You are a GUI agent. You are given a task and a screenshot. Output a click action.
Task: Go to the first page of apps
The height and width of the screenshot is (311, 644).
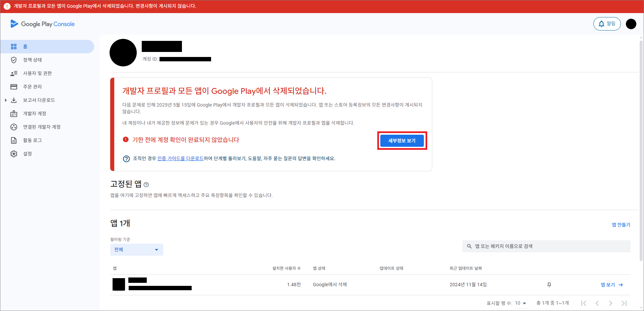coord(584,303)
